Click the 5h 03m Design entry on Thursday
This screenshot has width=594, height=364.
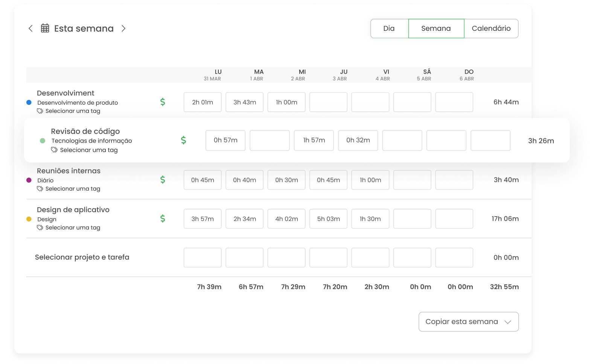coord(328,219)
